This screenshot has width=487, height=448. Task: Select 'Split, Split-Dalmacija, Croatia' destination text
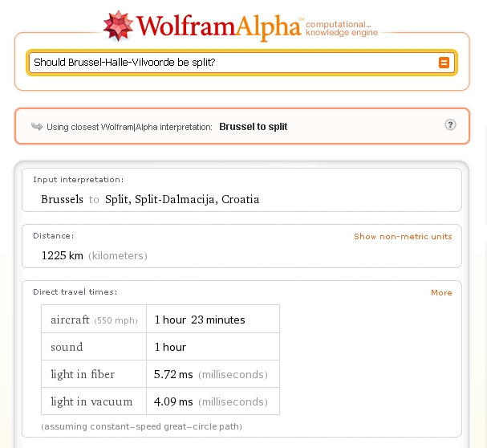click(182, 199)
